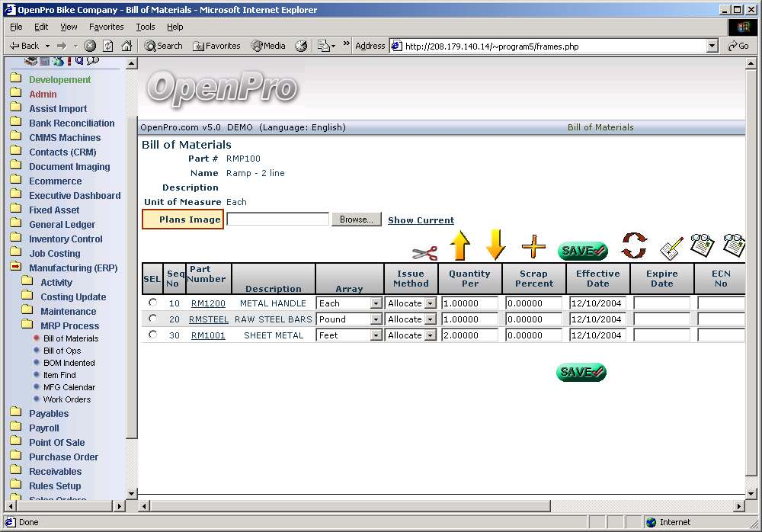Click the Quantity Per field for RM1001
This screenshot has height=532, width=762.
coord(469,335)
